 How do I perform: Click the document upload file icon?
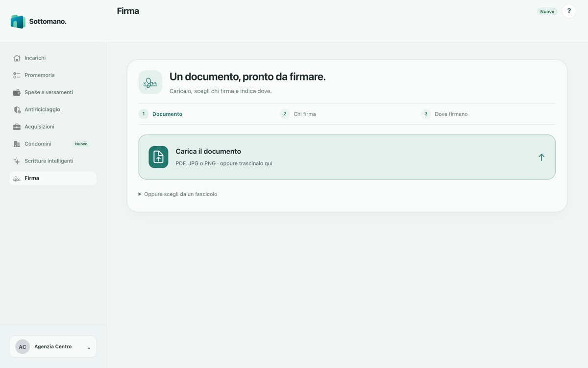pos(158,157)
